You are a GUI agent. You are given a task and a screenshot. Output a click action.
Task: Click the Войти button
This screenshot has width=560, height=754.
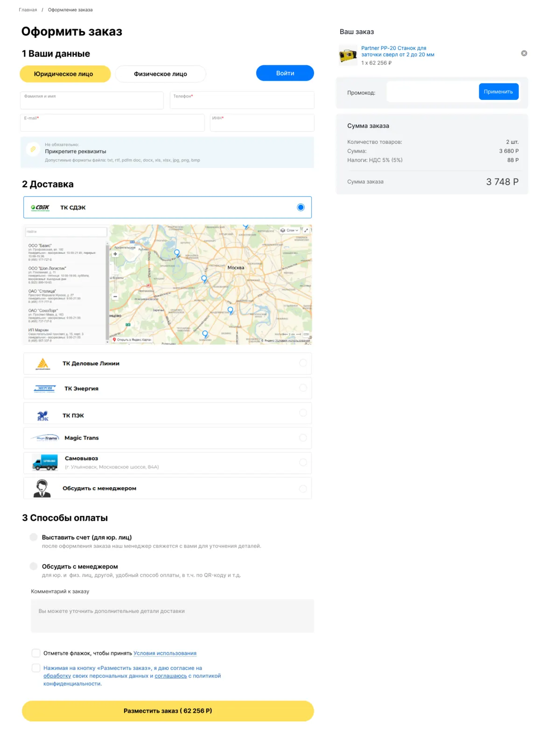[x=285, y=73]
